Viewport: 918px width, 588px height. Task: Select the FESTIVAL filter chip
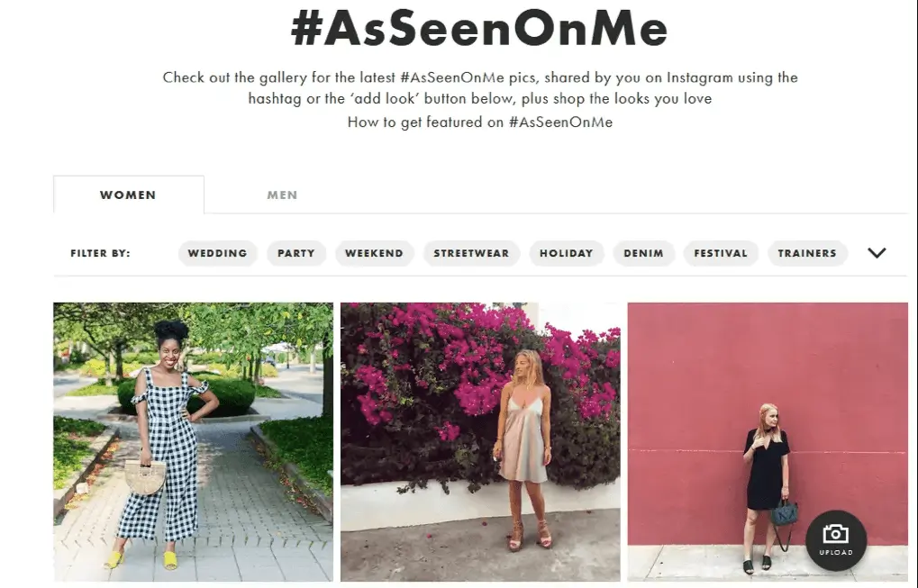tap(720, 253)
